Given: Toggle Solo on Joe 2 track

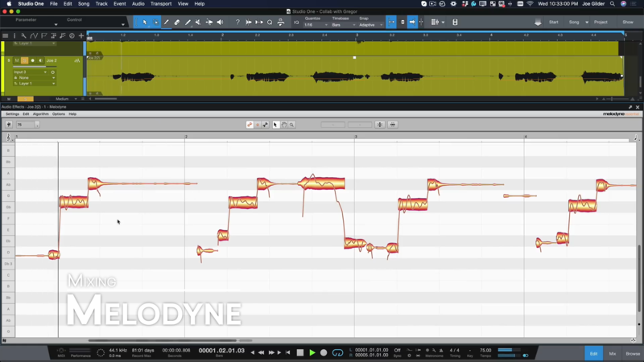Looking at the screenshot, I should pos(25,60).
